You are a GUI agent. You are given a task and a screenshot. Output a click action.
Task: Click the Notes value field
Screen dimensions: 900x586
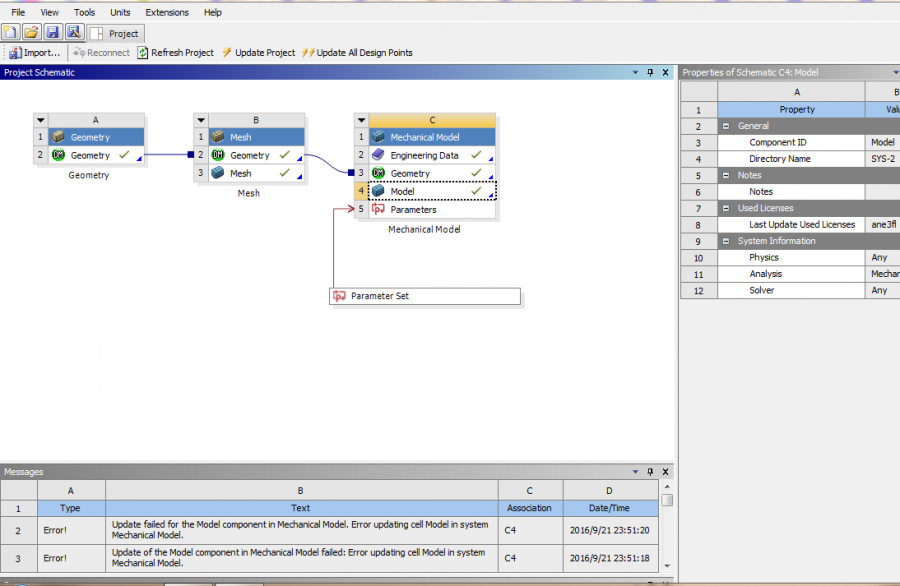(882, 192)
